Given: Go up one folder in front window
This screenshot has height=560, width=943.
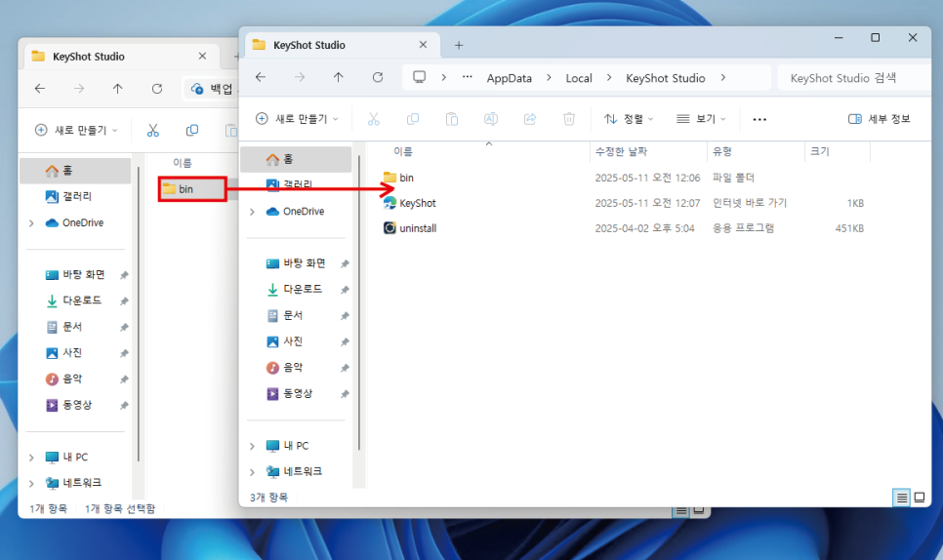Looking at the screenshot, I should (x=339, y=77).
